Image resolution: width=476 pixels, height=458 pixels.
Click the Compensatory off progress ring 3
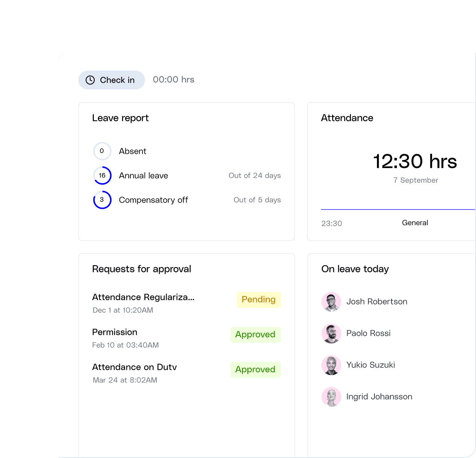point(102,200)
